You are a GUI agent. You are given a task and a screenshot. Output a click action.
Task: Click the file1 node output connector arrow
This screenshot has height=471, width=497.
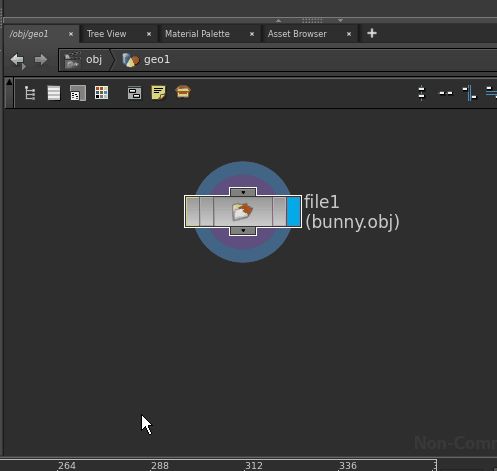[x=243, y=231]
